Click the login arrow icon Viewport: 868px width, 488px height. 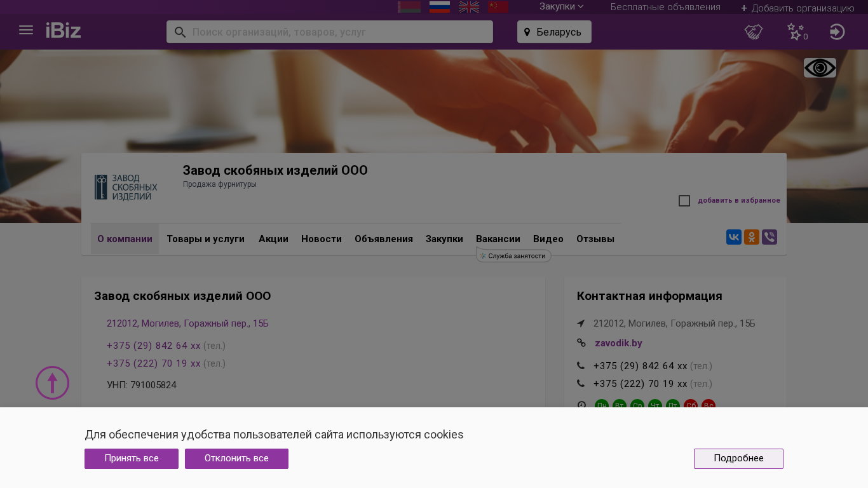pyautogui.click(x=837, y=32)
